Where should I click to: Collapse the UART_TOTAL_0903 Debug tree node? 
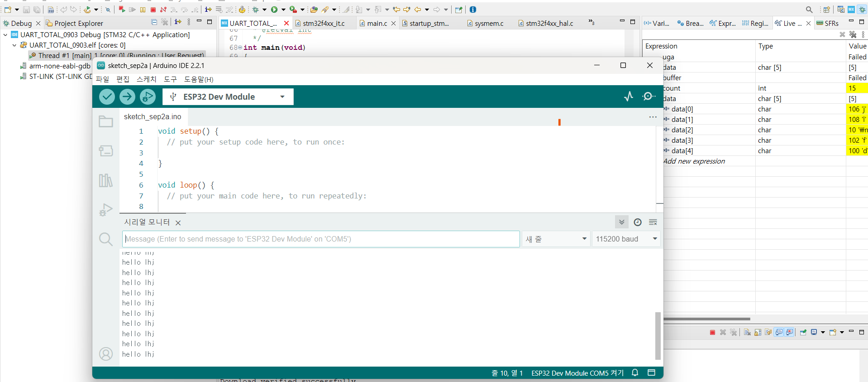tap(5, 34)
